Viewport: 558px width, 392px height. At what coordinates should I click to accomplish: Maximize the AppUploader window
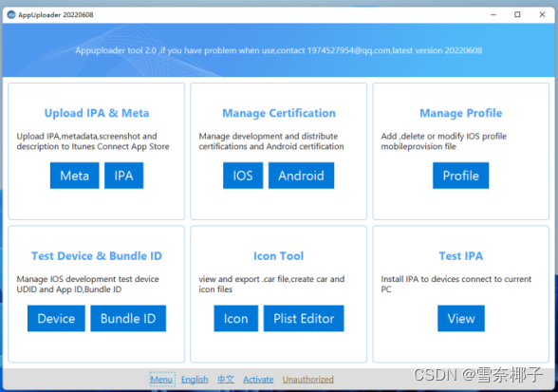point(517,14)
